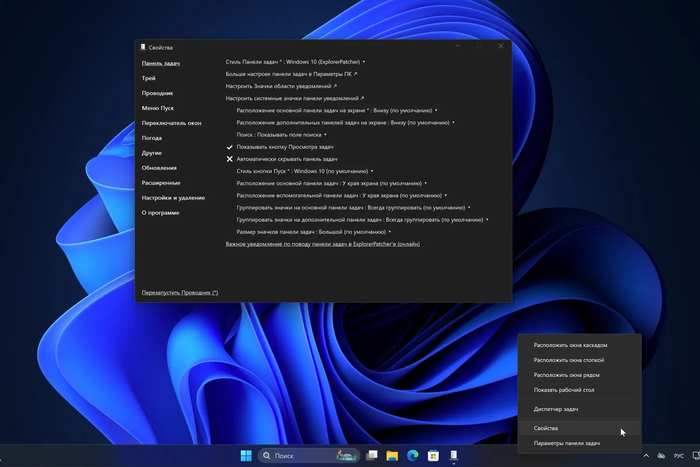This screenshot has height=467, width=700.
Task: Open Важное уведомление по поводу панели задач link
Action: point(322,244)
